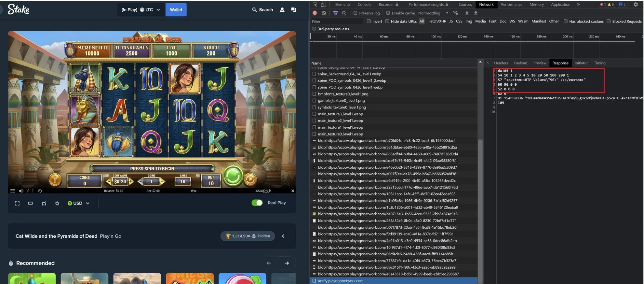Viewport: 644px width, 284px height.
Task: Open the DevTools issues counter with 2 messages
Action: 622,5
